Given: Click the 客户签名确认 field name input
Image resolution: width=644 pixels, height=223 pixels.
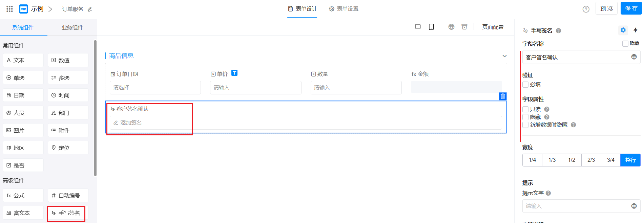Looking at the screenshot, I should (x=576, y=57).
